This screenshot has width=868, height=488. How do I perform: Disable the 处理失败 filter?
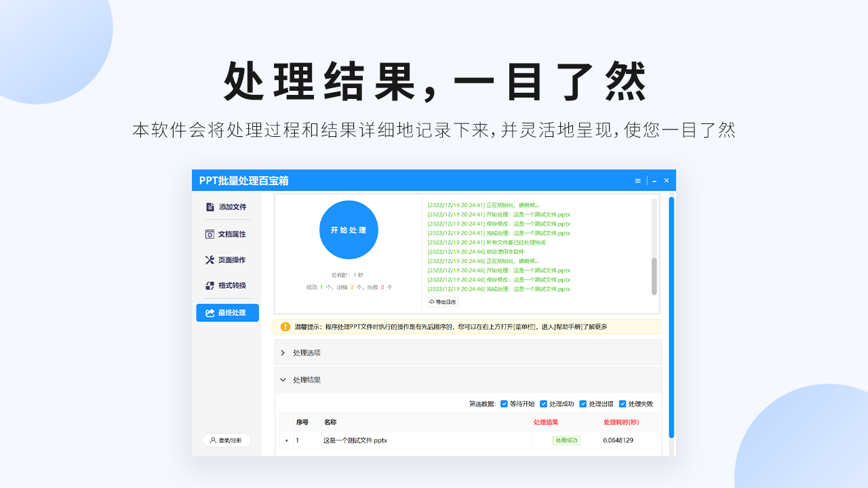623,403
